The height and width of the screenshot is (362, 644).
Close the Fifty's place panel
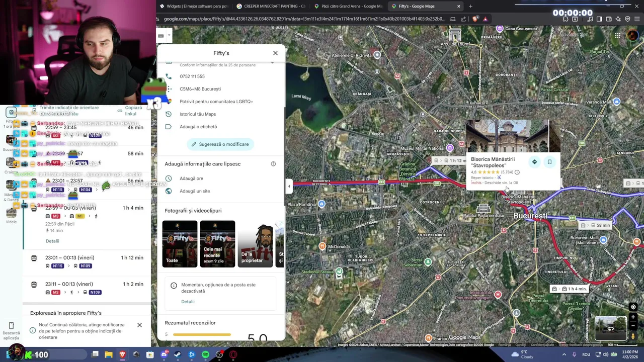275,53
